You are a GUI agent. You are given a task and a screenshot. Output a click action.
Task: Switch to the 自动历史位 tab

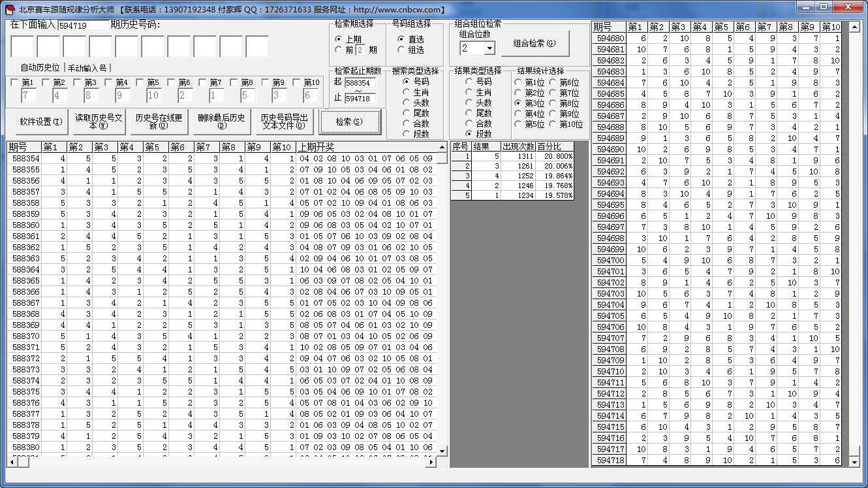[x=40, y=68]
